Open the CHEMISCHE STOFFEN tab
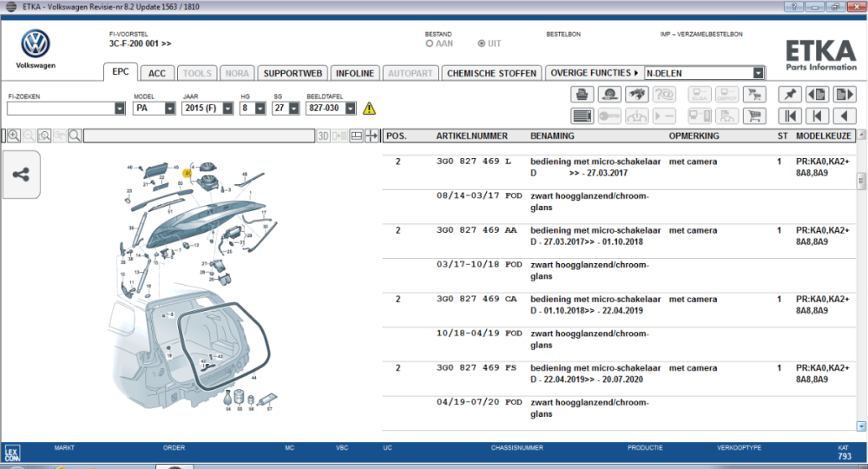The height and width of the screenshot is (469, 868). tap(491, 73)
